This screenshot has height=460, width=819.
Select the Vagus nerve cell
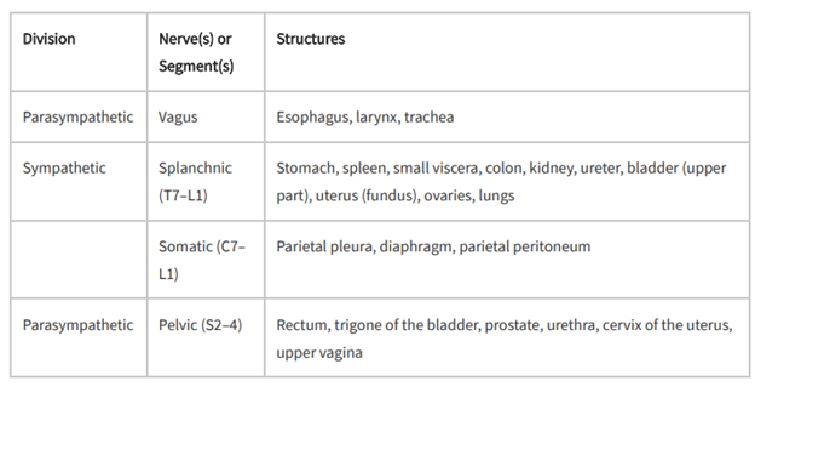point(178,117)
